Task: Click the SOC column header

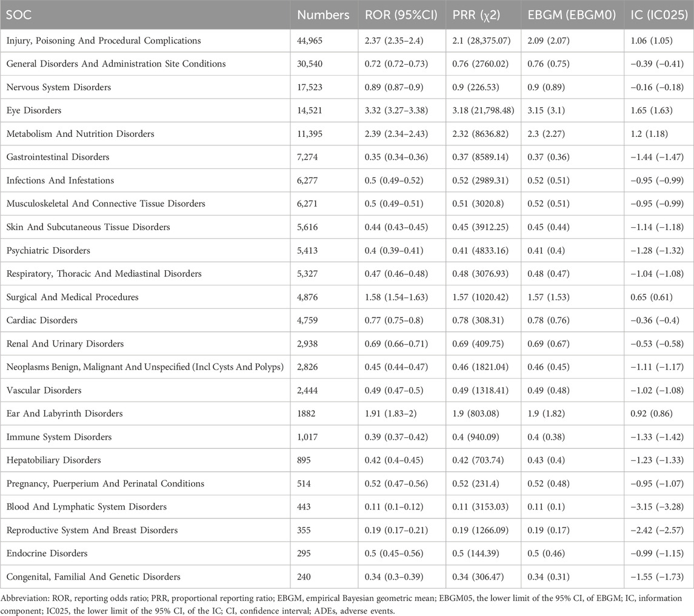Action: click(19, 15)
